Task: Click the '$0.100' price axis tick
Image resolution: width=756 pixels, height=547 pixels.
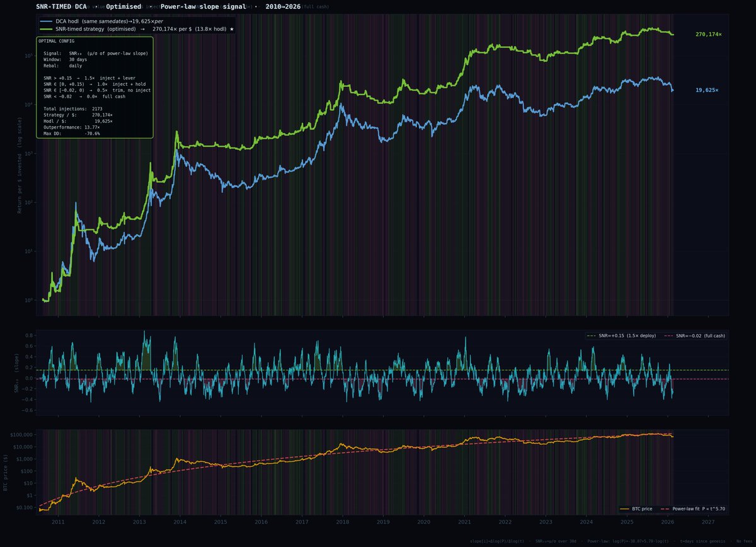Action: click(25, 507)
